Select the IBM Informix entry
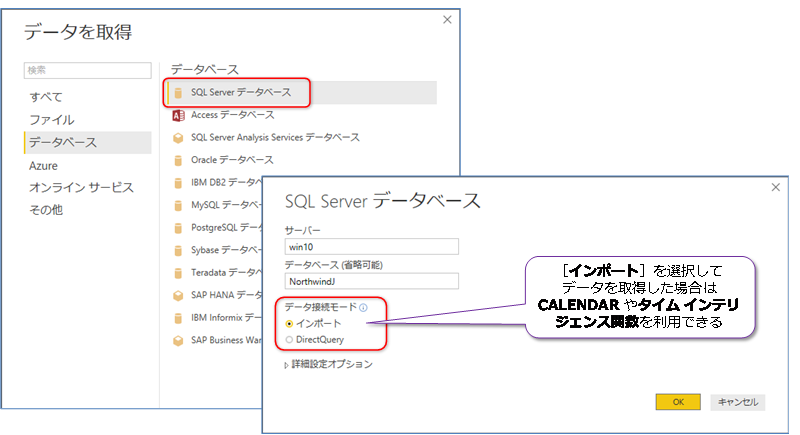Screen dimensions: 800x435 point(226,318)
